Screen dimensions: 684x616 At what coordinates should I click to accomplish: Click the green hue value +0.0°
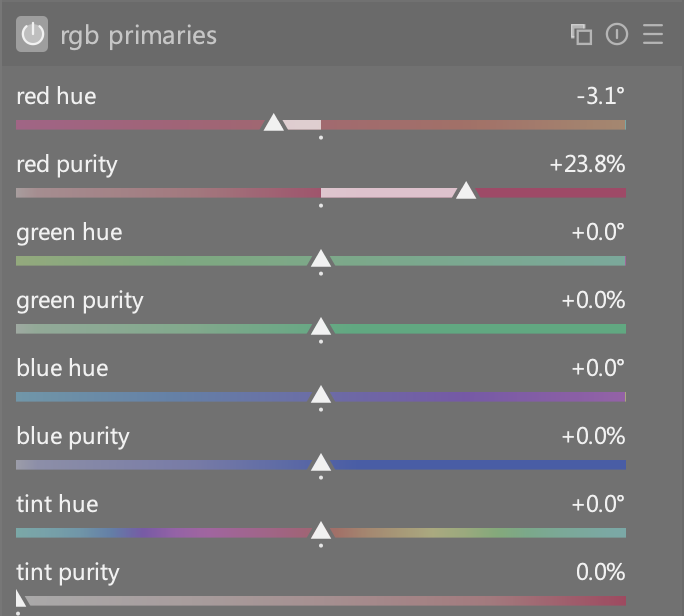point(598,232)
